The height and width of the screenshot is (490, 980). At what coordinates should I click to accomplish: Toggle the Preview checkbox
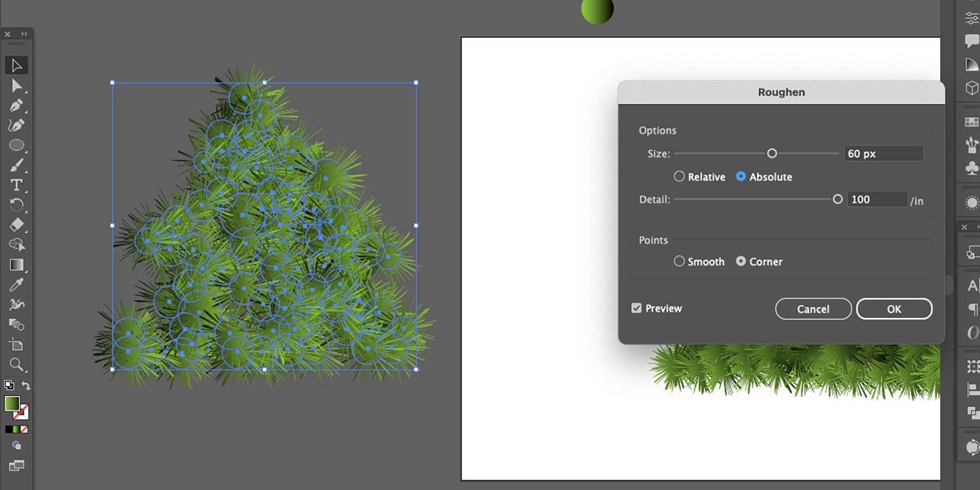[636, 308]
